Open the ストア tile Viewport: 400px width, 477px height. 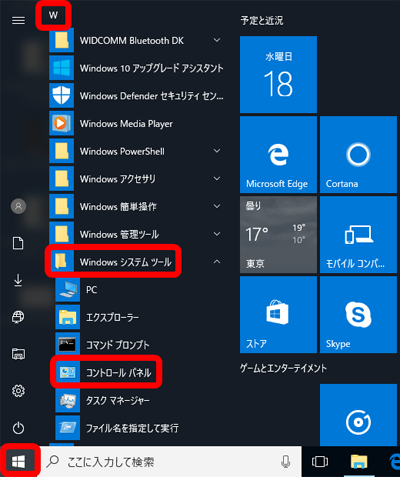(x=278, y=314)
